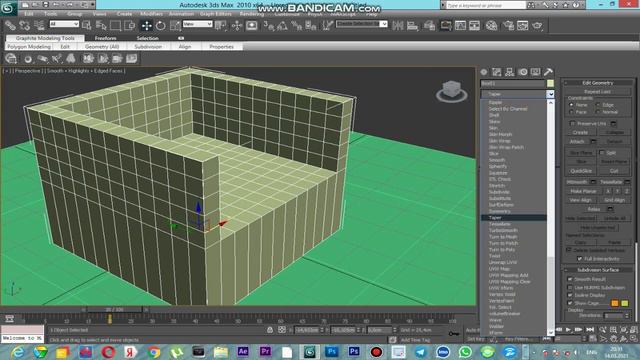
Task: Switch to the Freeform ribbon tab
Action: tap(106, 38)
